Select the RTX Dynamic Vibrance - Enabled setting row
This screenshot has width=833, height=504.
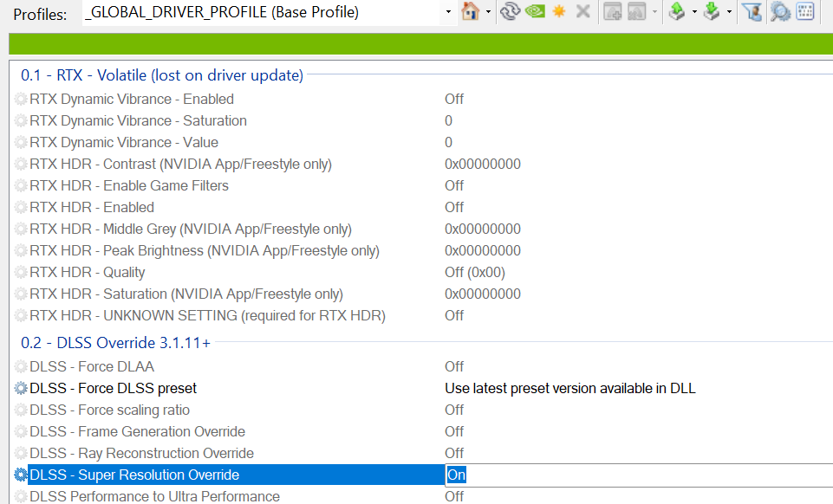(132, 100)
